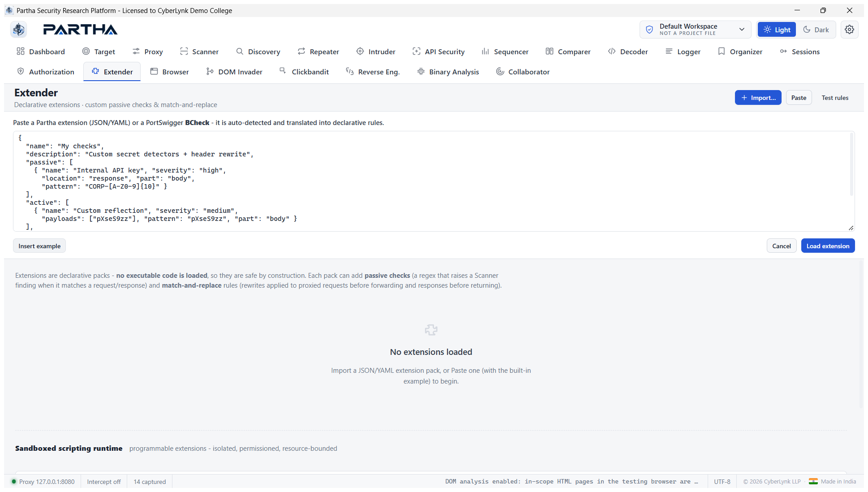Click the workspace shield icon
The height and width of the screenshot is (492, 868).
[649, 30]
